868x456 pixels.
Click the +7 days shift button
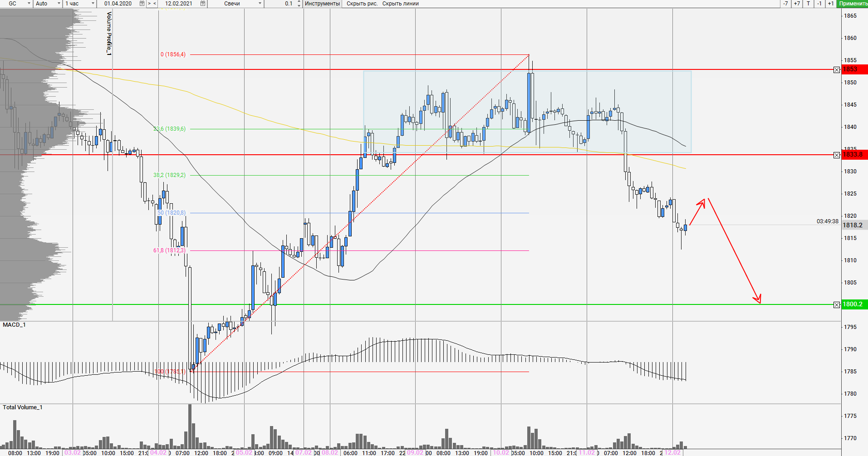(797, 4)
